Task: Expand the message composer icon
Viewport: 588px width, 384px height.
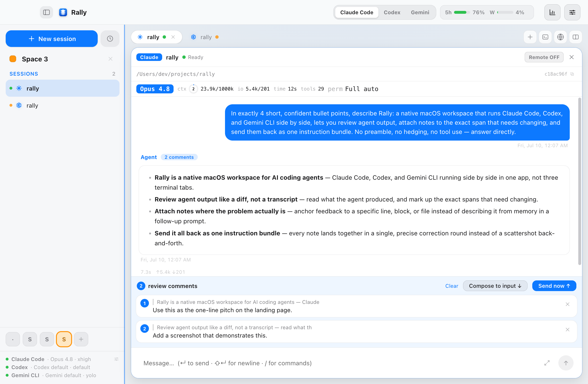Action: [x=547, y=363]
